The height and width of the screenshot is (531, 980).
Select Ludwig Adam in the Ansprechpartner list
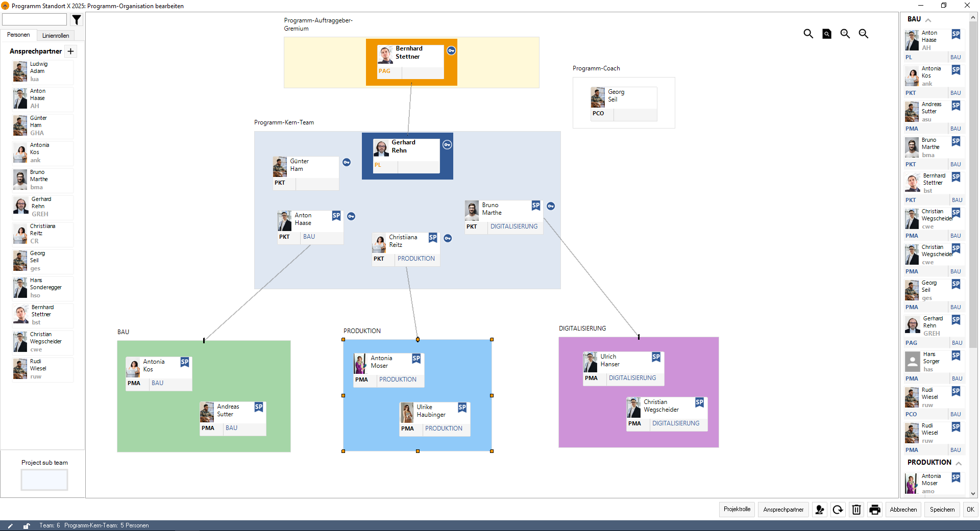(43, 72)
